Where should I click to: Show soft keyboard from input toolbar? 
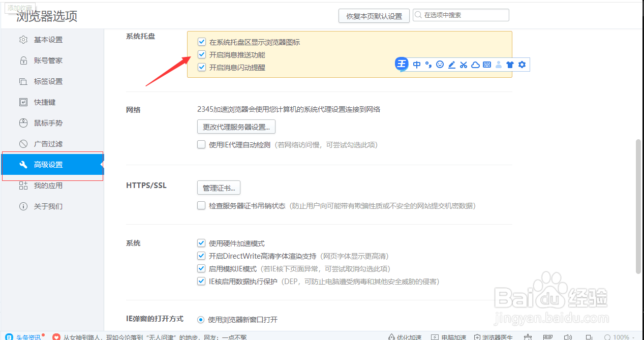point(486,65)
